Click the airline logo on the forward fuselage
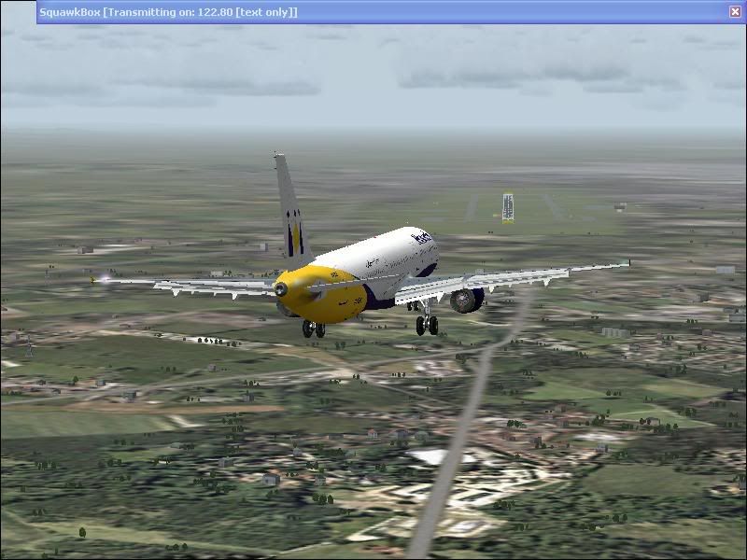The width and height of the screenshot is (747, 560). click(x=422, y=238)
